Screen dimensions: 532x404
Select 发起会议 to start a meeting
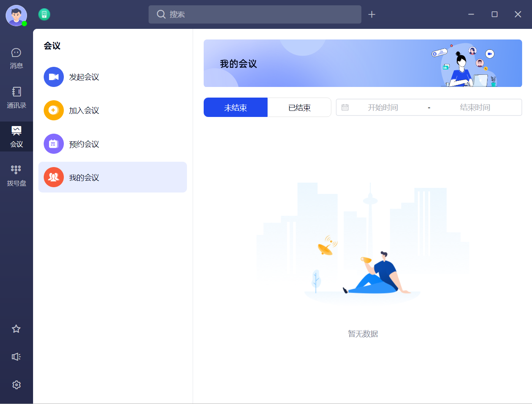pyautogui.click(x=84, y=77)
